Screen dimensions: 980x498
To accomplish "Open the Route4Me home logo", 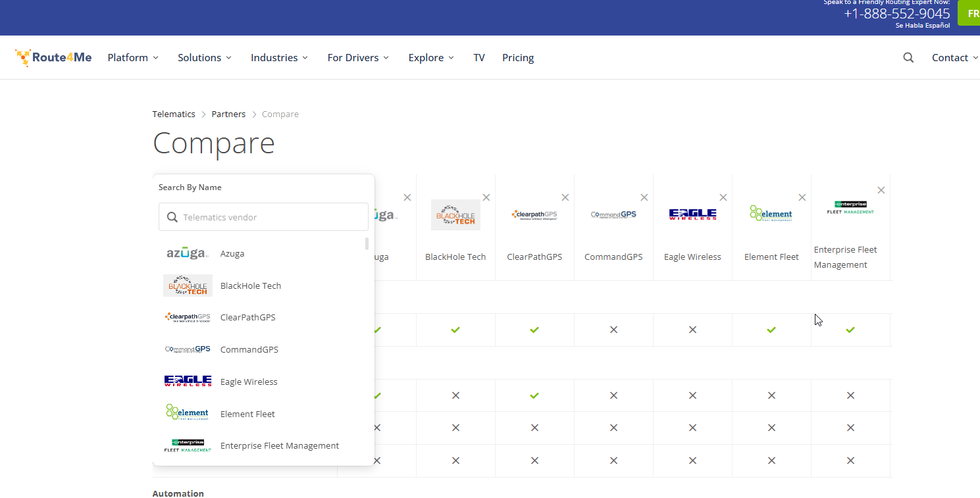I will point(53,58).
